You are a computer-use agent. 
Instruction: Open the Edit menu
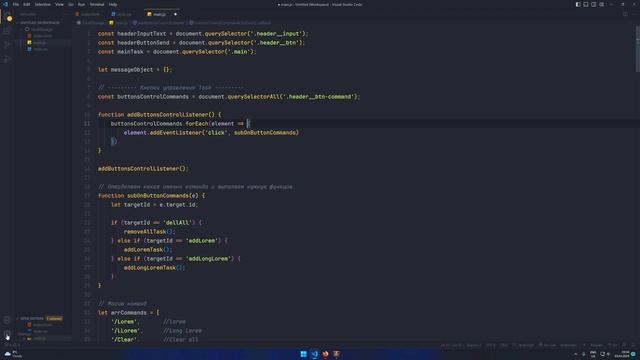(27, 4)
